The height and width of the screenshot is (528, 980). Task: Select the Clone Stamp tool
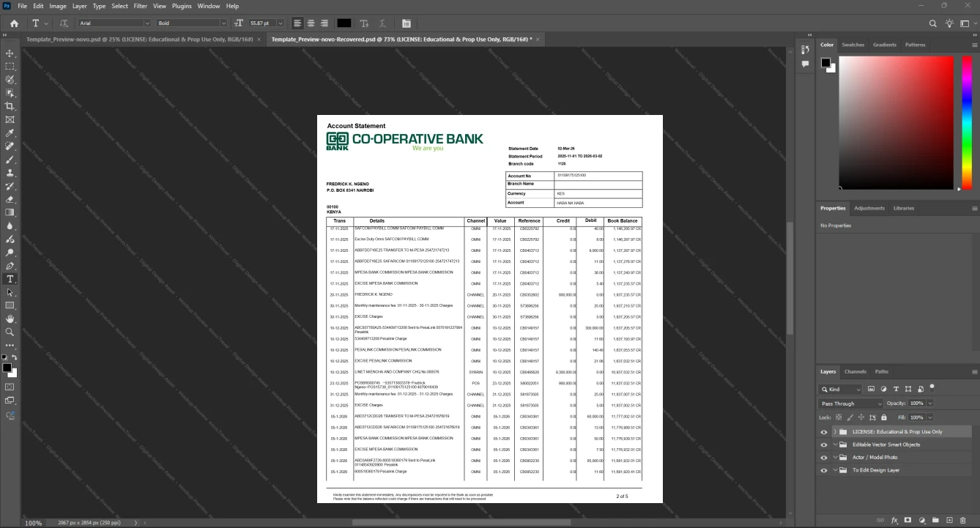(10, 173)
